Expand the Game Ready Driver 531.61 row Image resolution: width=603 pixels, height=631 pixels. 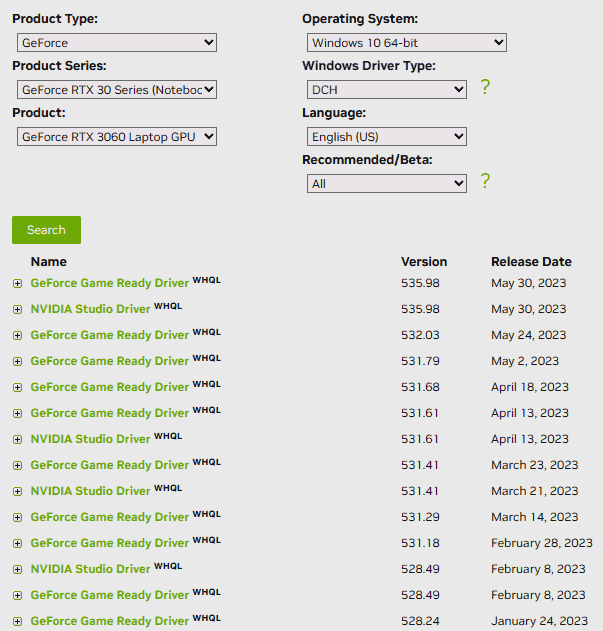pyautogui.click(x=17, y=414)
